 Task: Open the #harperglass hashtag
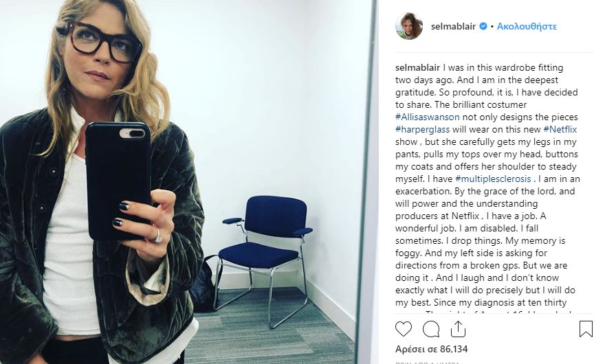pyautogui.click(x=422, y=129)
